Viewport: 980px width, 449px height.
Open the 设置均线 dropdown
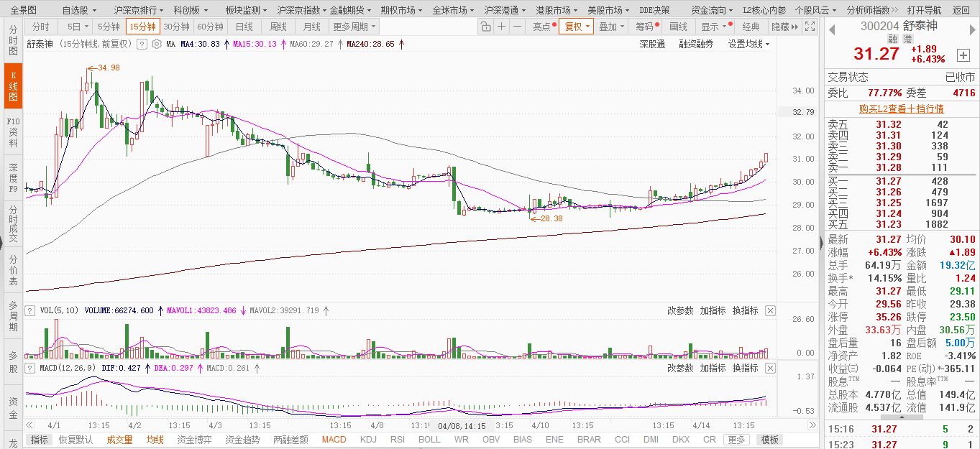[x=748, y=44]
